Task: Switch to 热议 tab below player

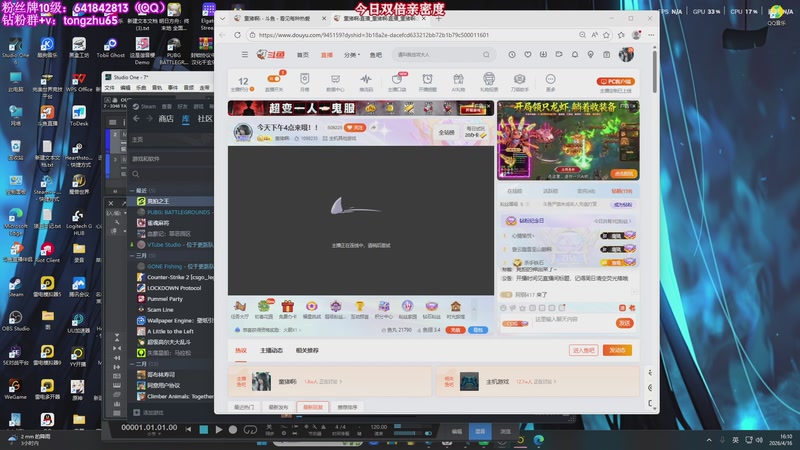Action: click(x=241, y=351)
